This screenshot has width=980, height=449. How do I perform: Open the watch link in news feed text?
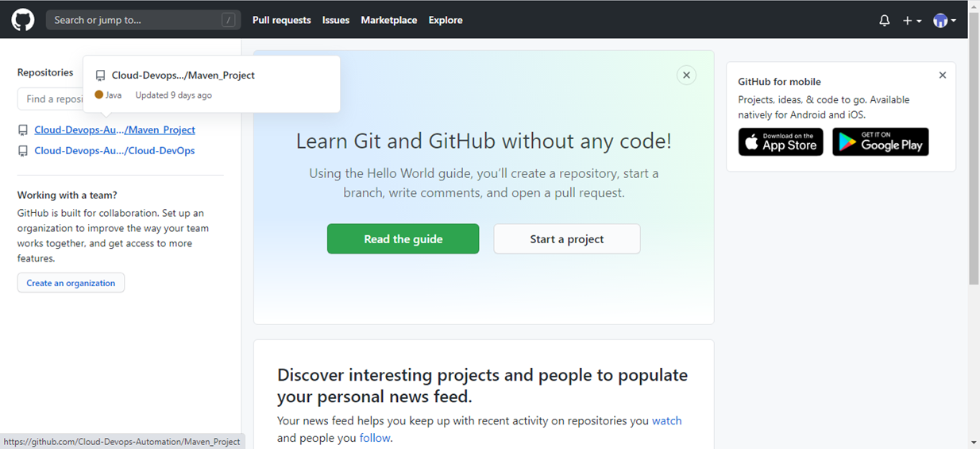pyautogui.click(x=666, y=420)
